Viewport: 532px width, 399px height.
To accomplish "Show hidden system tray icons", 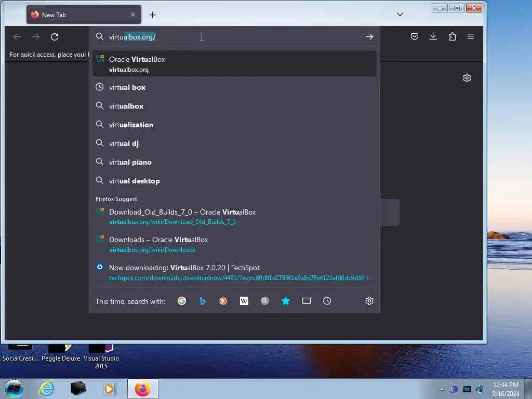I will (442, 390).
